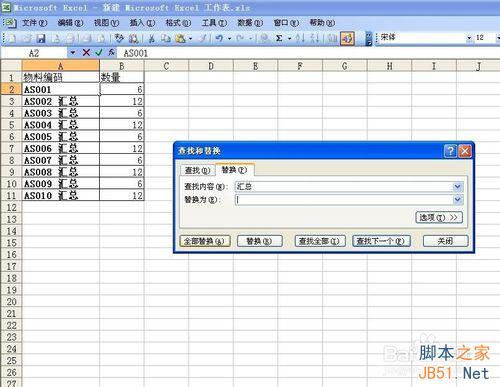Cut selection using the scissors icon
The image size is (500, 387).
coord(152,38)
